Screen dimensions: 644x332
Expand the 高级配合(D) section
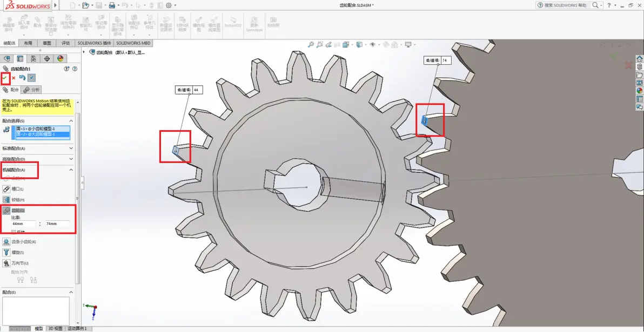coord(71,159)
